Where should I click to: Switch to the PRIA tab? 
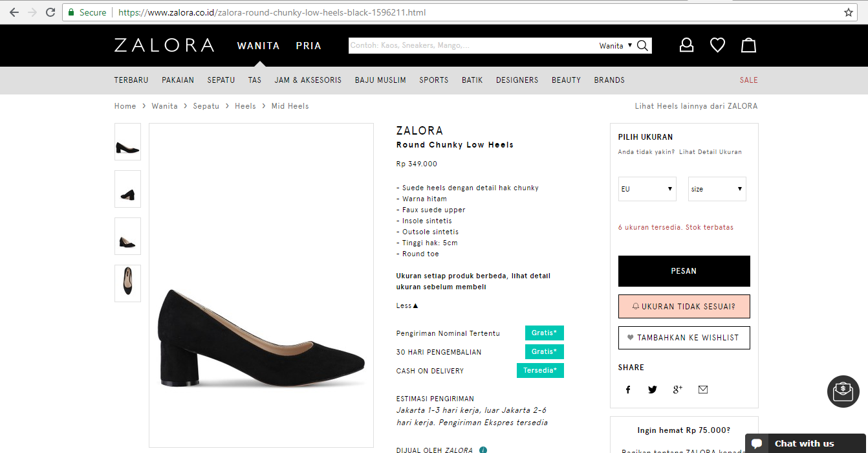(x=309, y=46)
